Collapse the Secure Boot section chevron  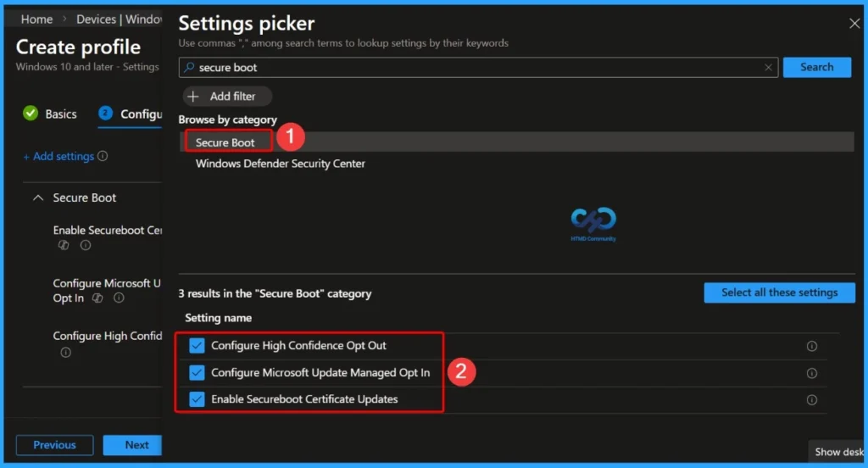[x=37, y=198]
